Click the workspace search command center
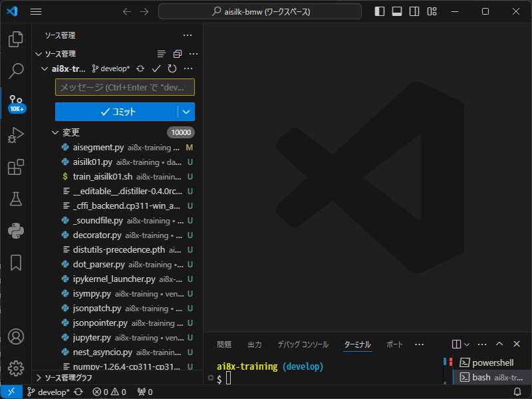Screen dimensions: 532x399 (x=260, y=11)
